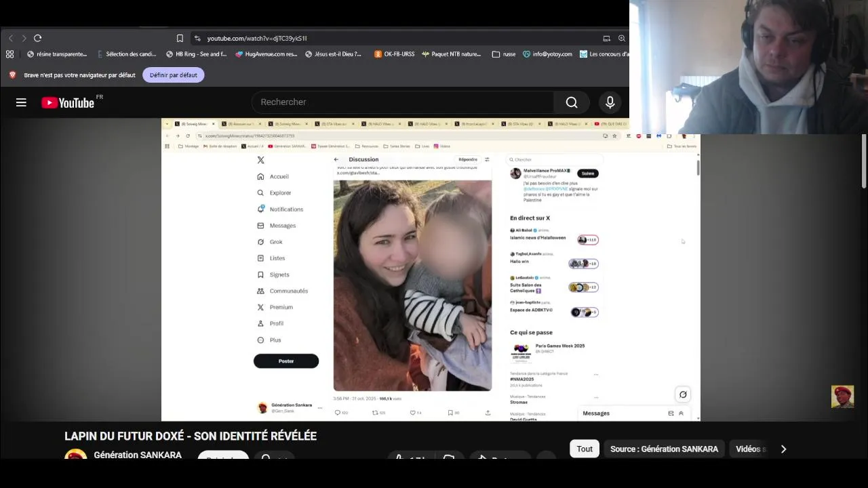Click the red-beret channel watermark on video

point(842,396)
